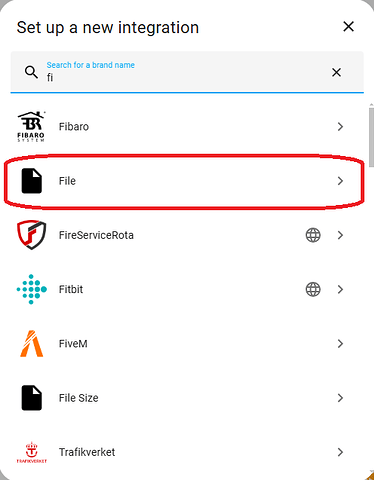Expand the Fibaro entry chevron
This screenshot has width=374, height=480.
(340, 127)
